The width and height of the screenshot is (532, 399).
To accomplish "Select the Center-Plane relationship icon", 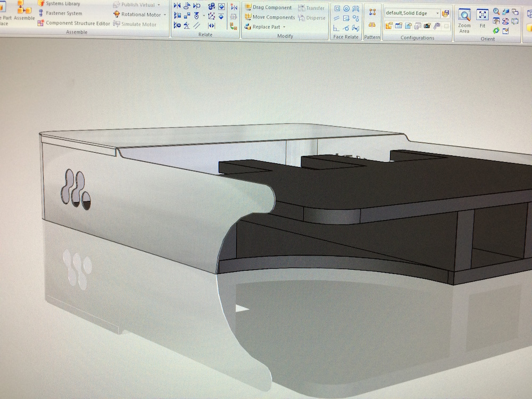I will pos(211,26).
